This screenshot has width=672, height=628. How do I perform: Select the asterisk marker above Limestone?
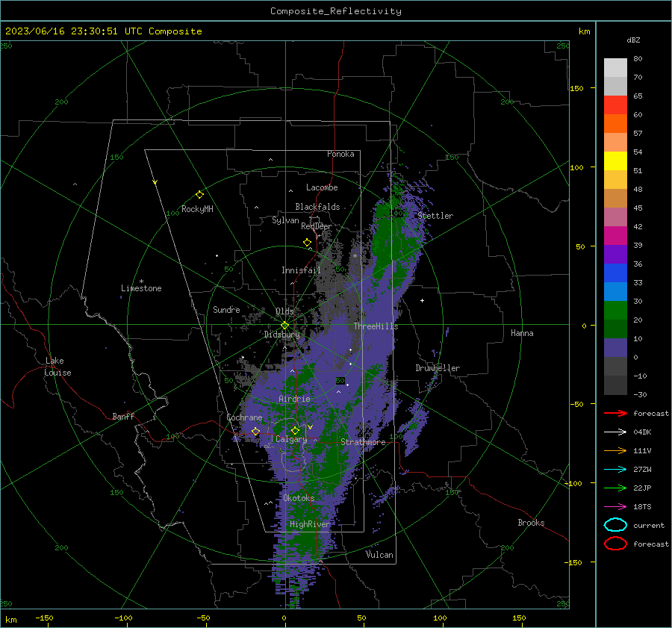pos(141,282)
